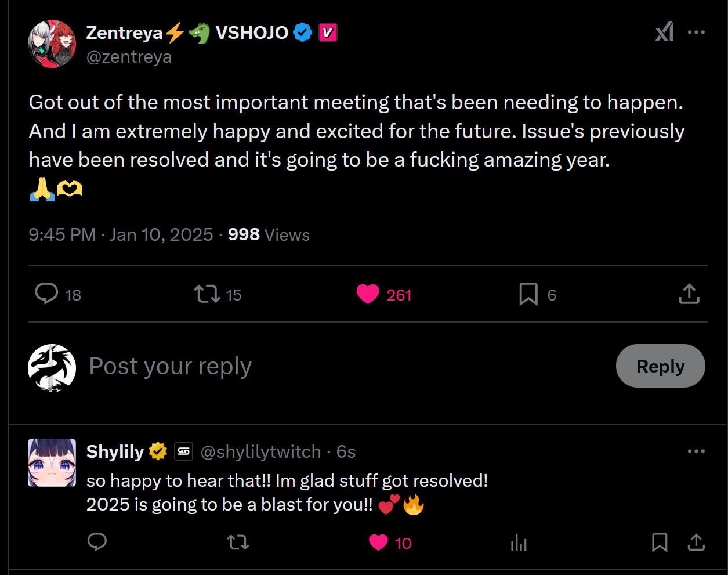Bookmark Shylily's reply
The image size is (728, 575).
pyautogui.click(x=660, y=543)
